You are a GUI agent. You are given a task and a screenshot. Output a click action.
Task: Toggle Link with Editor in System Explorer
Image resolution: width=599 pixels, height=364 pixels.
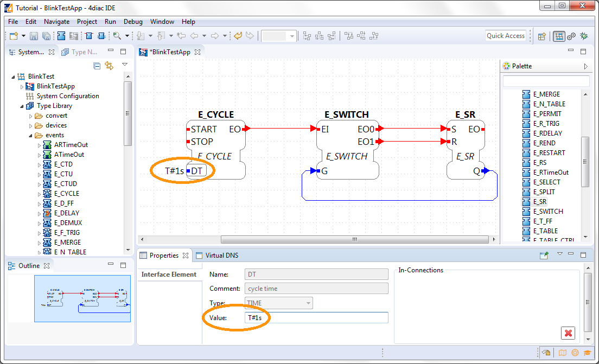(109, 66)
